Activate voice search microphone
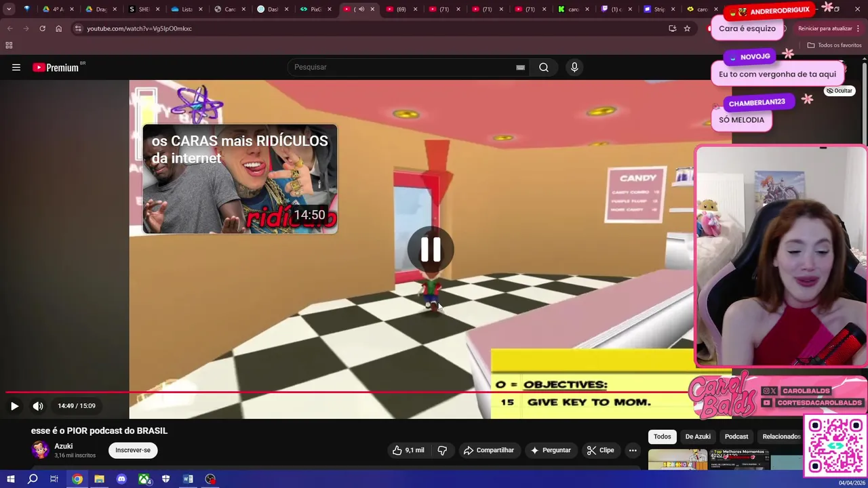The image size is (868, 488). (574, 67)
